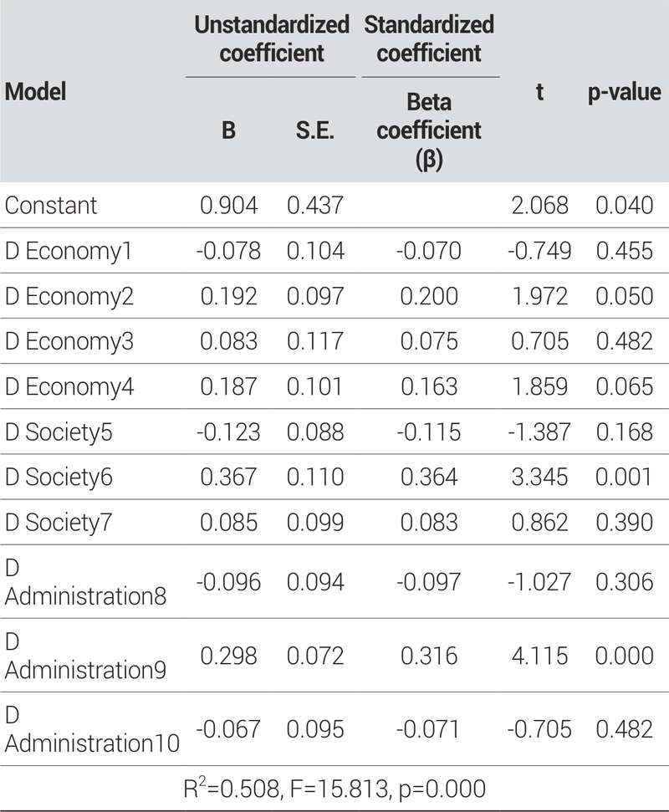Select the p-value column header

(623, 91)
